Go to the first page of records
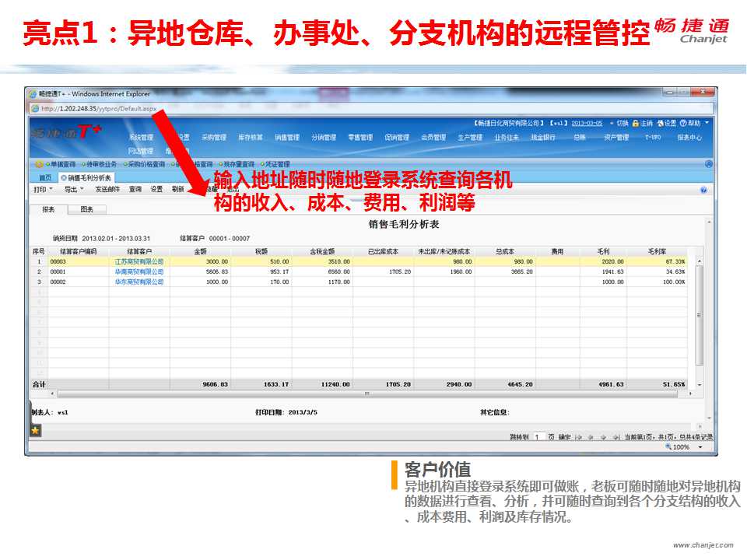 coord(578,438)
